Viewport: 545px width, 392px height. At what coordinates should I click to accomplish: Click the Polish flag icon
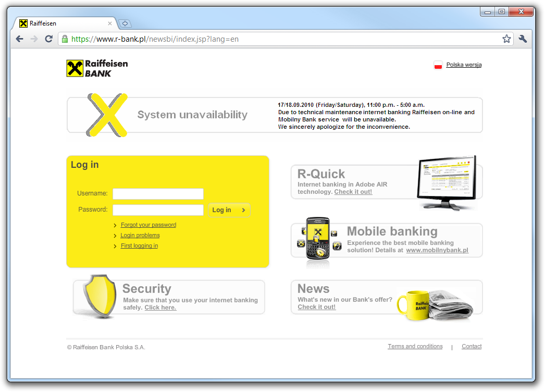coord(438,65)
